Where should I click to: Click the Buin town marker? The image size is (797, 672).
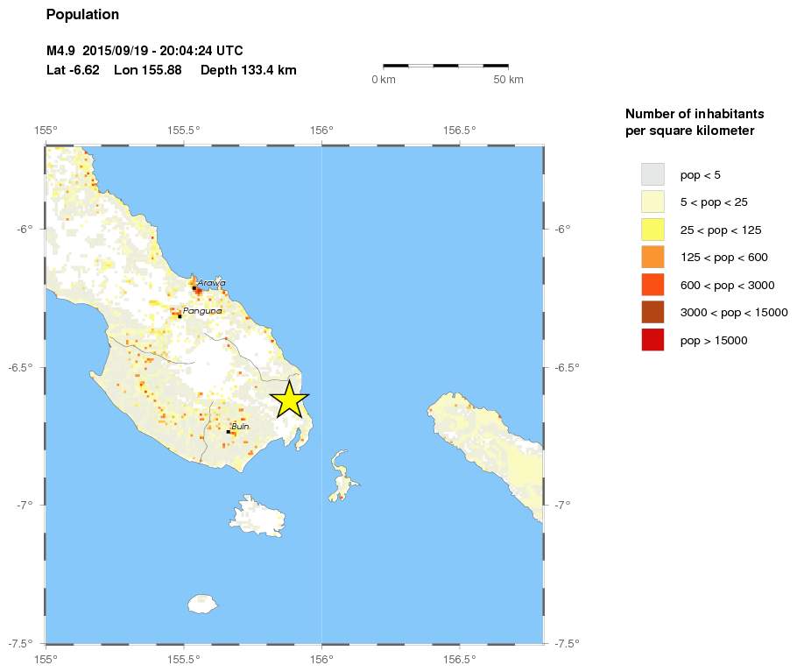[229, 431]
